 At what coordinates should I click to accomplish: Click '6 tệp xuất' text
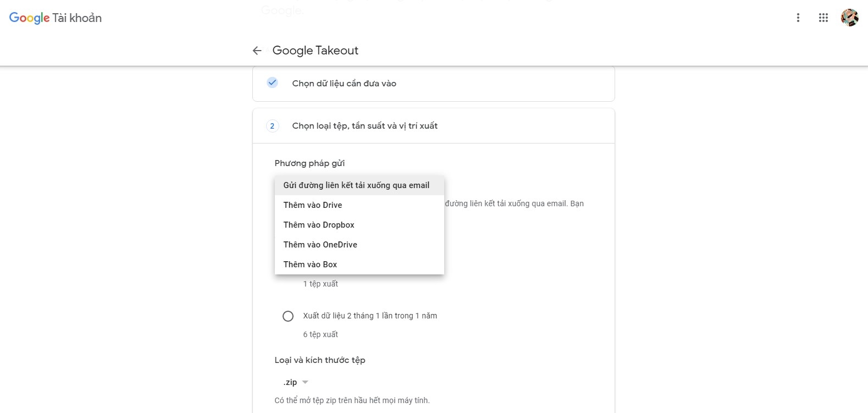click(x=320, y=334)
